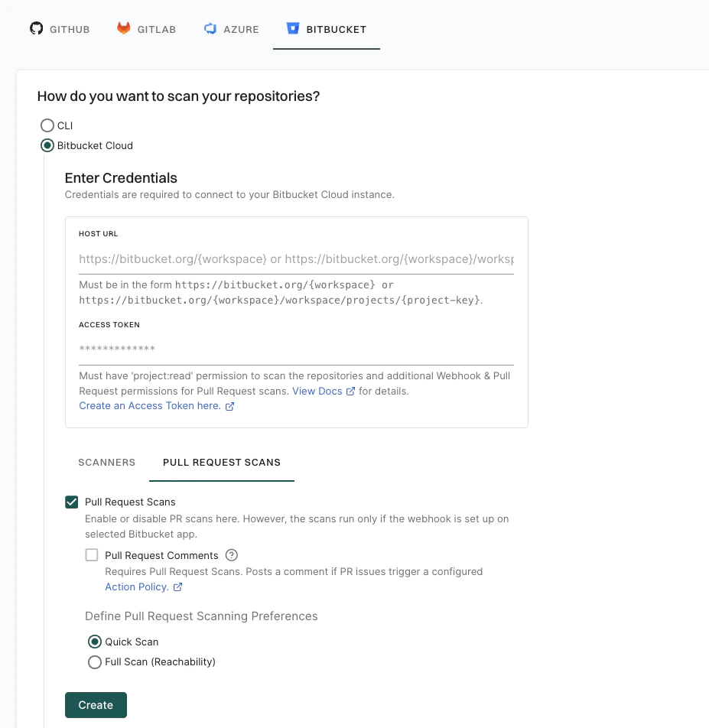Screen dimensions: 709x728
Task: Focus the Access Token field
Action: pyautogui.click(x=296, y=350)
